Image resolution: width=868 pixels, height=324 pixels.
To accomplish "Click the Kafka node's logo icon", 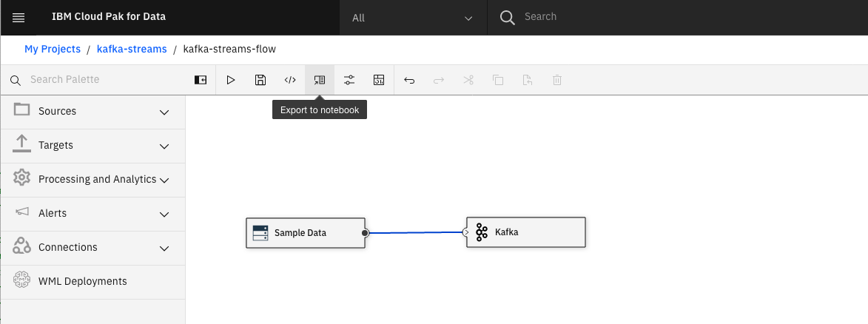I will tap(482, 232).
